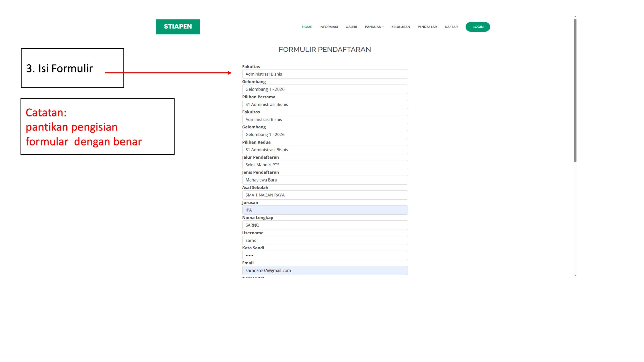644x362 pixels.
Task: Click the Kata Sandi password field
Action: tap(325, 255)
